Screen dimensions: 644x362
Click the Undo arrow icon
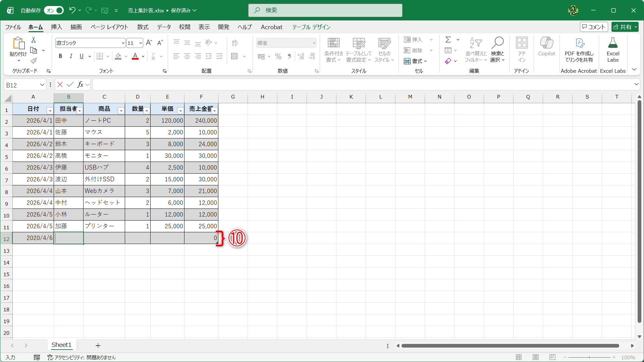[x=72, y=10]
